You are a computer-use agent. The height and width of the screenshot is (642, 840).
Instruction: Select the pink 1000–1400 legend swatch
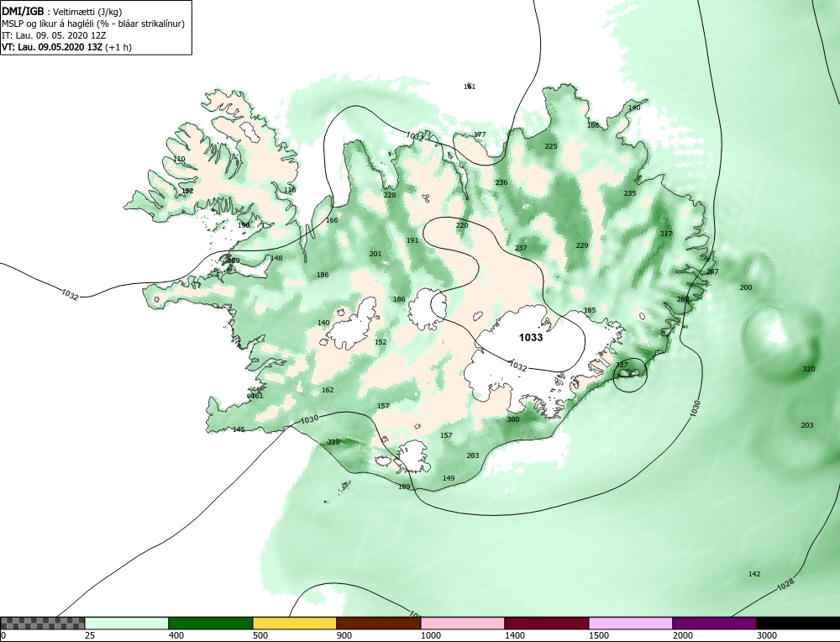[x=463, y=624]
